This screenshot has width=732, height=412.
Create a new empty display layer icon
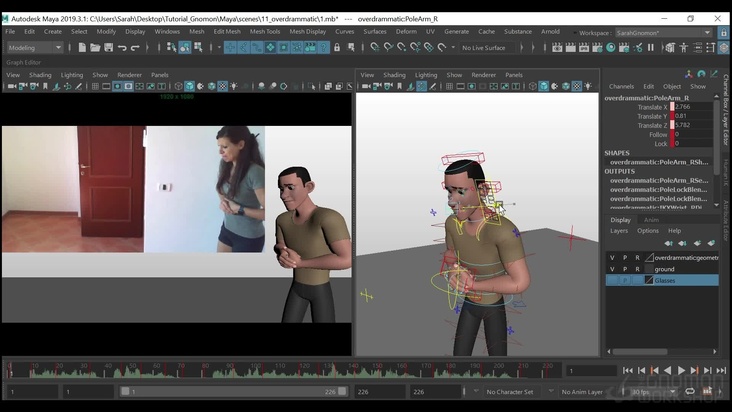(697, 243)
